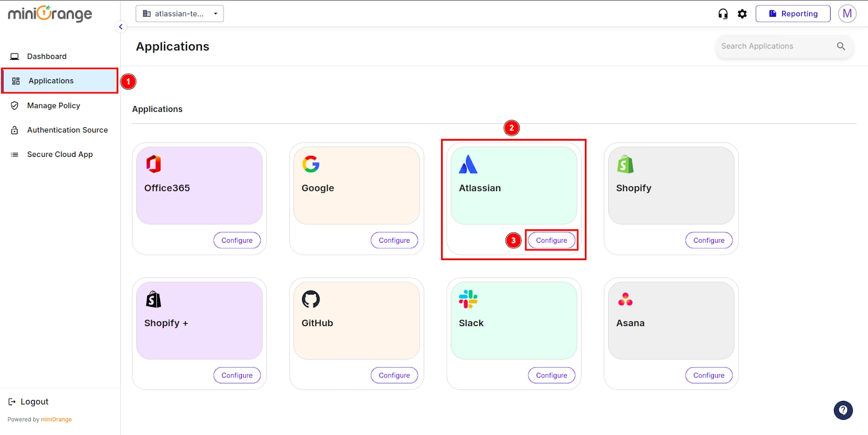Click the Manage Policy shield icon
Viewport: 868px width, 435px height.
point(15,105)
